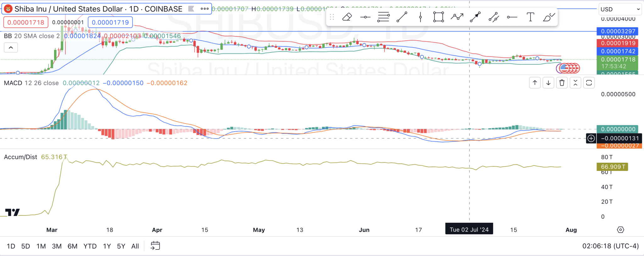Screen dimensions: 644x256
Task: Select the Parallel Channel tool
Action: (x=494, y=17)
